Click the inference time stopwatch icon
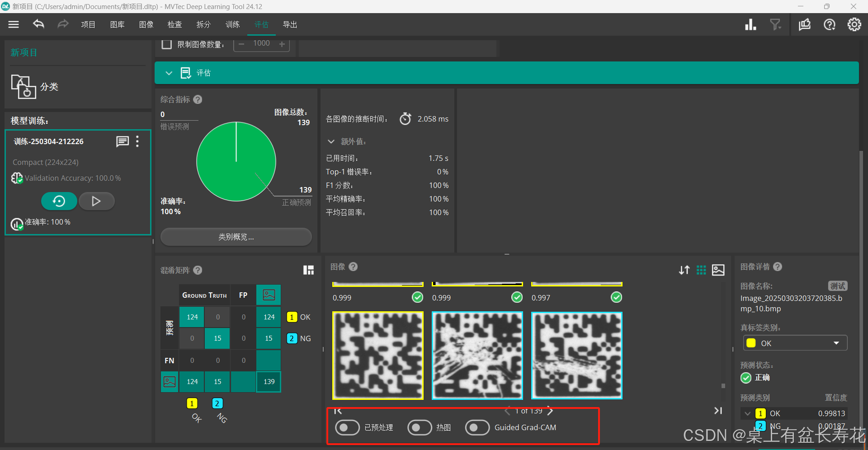The height and width of the screenshot is (450, 868). click(406, 118)
